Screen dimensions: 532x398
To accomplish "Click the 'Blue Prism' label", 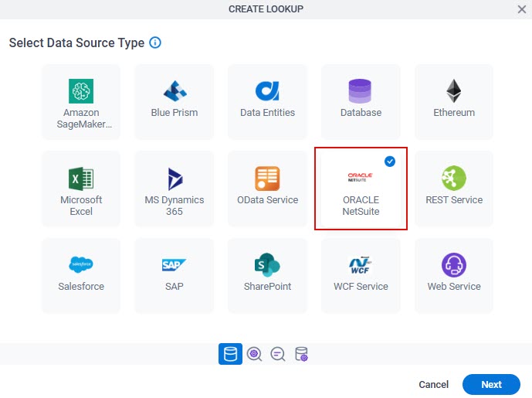I will pyautogui.click(x=175, y=112).
